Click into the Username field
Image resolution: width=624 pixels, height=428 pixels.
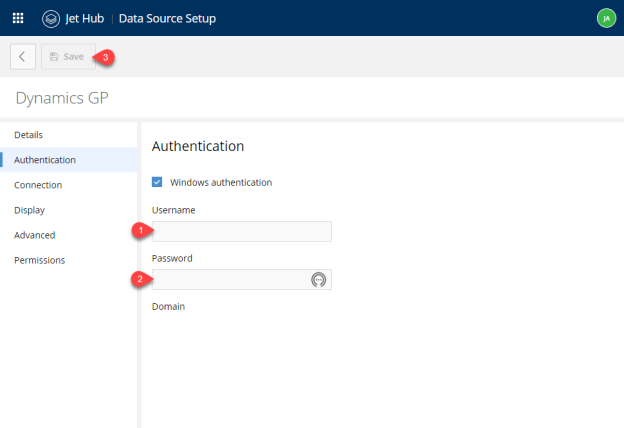(242, 231)
